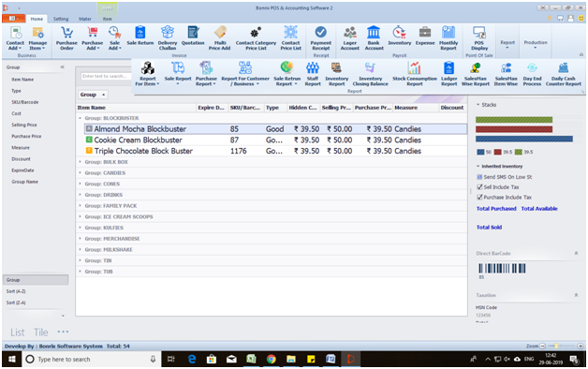Screen dimensions: 588x369
Task: Create a Delivery Challan
Action: (x=168, y=37)
